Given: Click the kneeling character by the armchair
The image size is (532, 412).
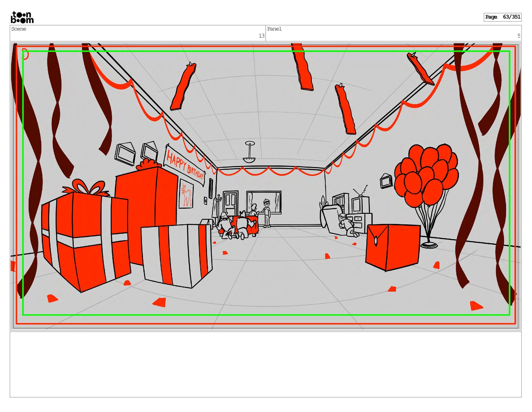Looking at the screenshot, I should (347, 225).
